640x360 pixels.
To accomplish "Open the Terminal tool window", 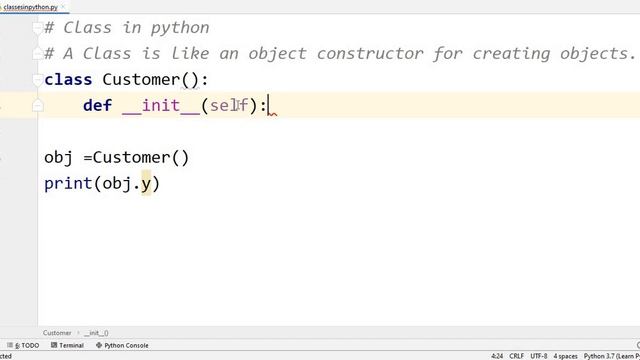I will 67,345.
